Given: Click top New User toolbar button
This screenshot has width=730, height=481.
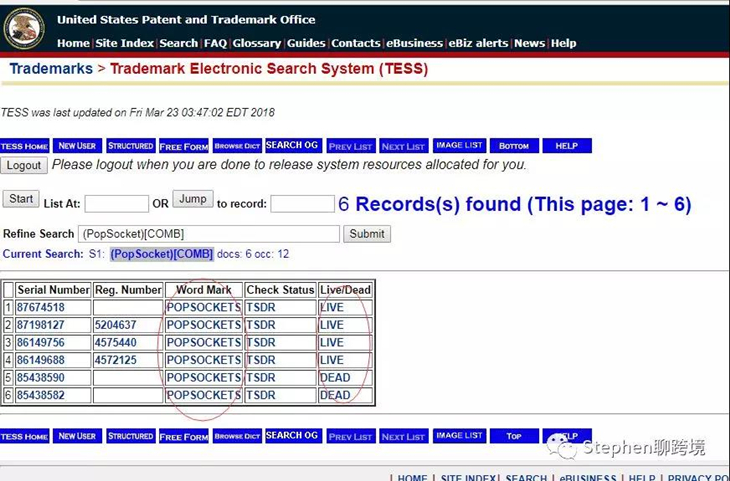Looking at the screenshot, I should coord(77,146).
